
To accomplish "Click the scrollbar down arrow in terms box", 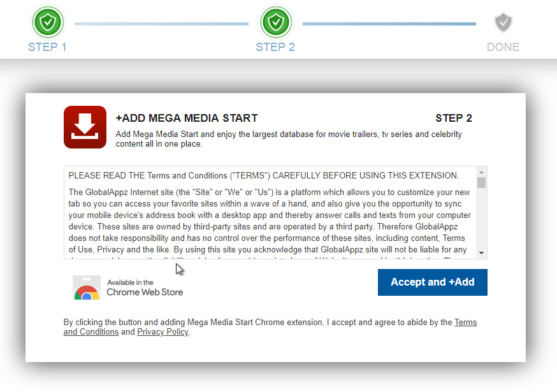I will pos(482,252).
